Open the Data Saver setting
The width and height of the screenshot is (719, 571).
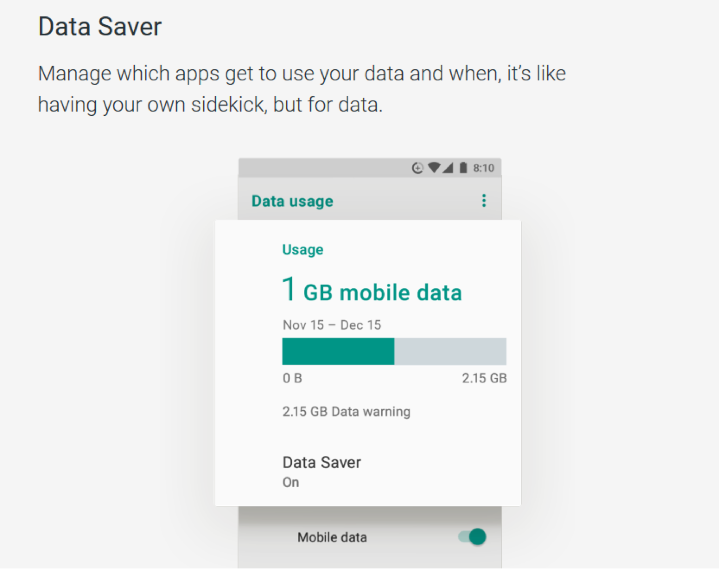pos(368,471)
